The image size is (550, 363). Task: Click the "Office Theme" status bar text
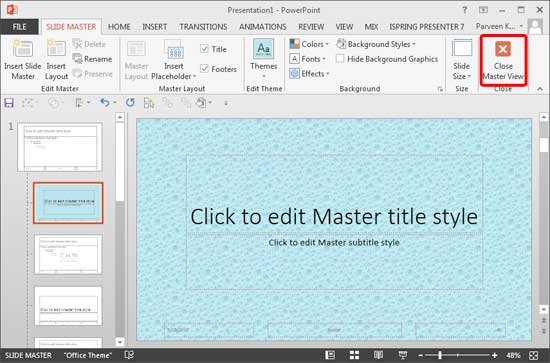tap(88, 355)
